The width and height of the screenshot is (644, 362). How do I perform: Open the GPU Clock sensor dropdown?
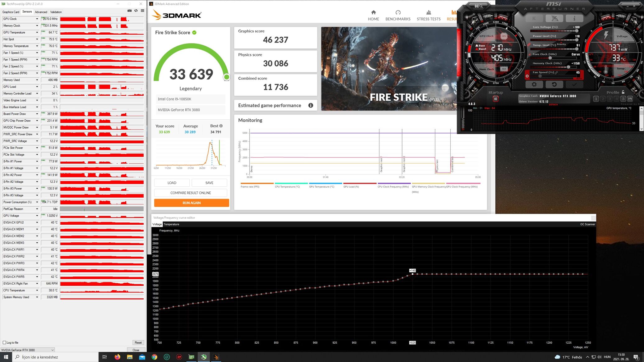[37, 19]
